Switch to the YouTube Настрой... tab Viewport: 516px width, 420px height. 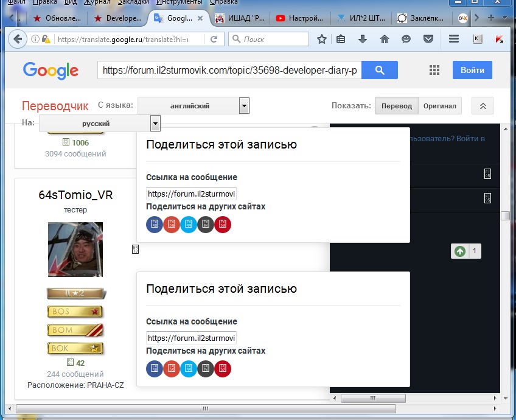pos(301,18)
